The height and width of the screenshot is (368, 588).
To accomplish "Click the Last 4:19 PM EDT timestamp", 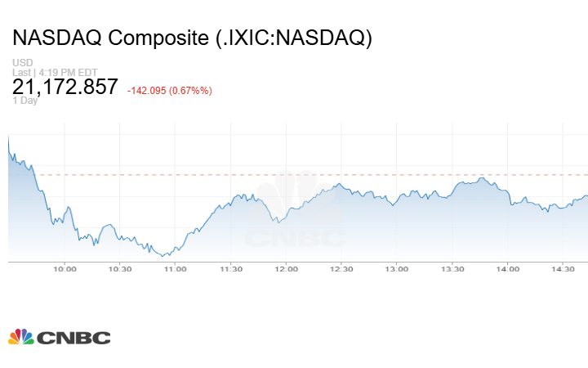I will click(x=54, y=72).
